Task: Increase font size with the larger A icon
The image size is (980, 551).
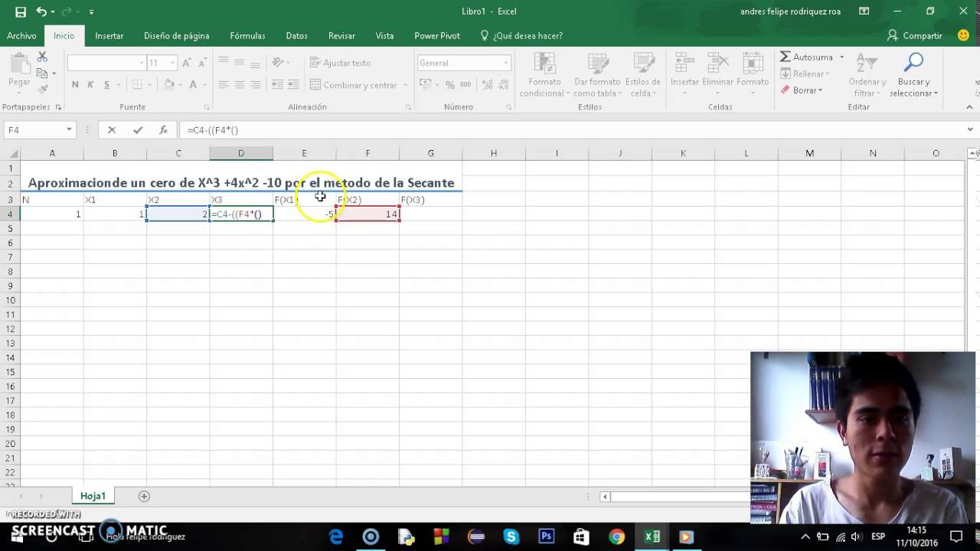Action: (x=188, y=63)
